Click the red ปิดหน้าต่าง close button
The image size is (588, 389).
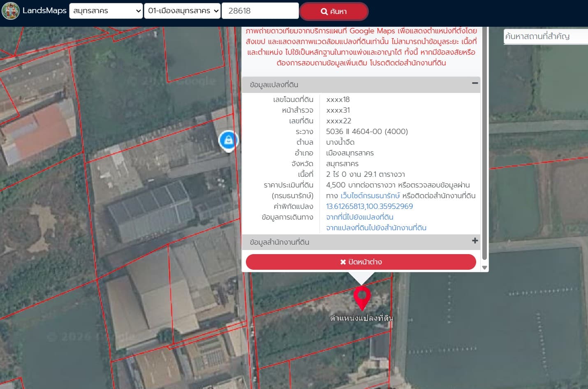[361, 262]
